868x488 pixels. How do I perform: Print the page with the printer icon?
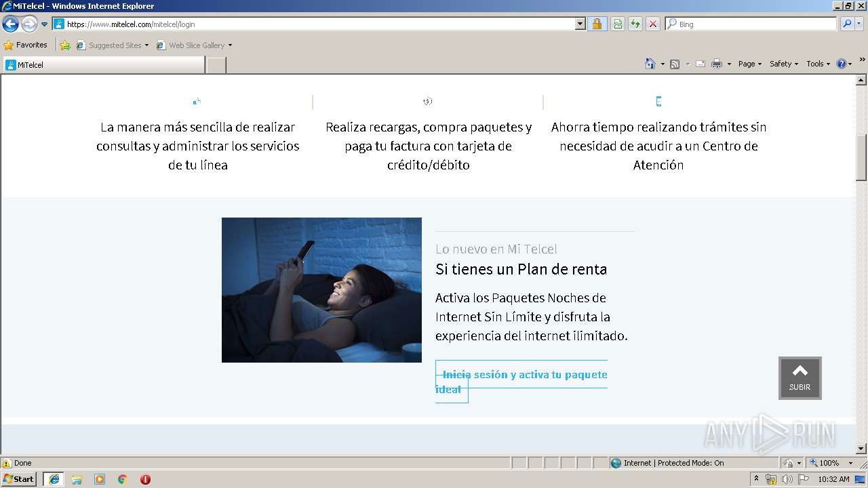tap(717, 64)
